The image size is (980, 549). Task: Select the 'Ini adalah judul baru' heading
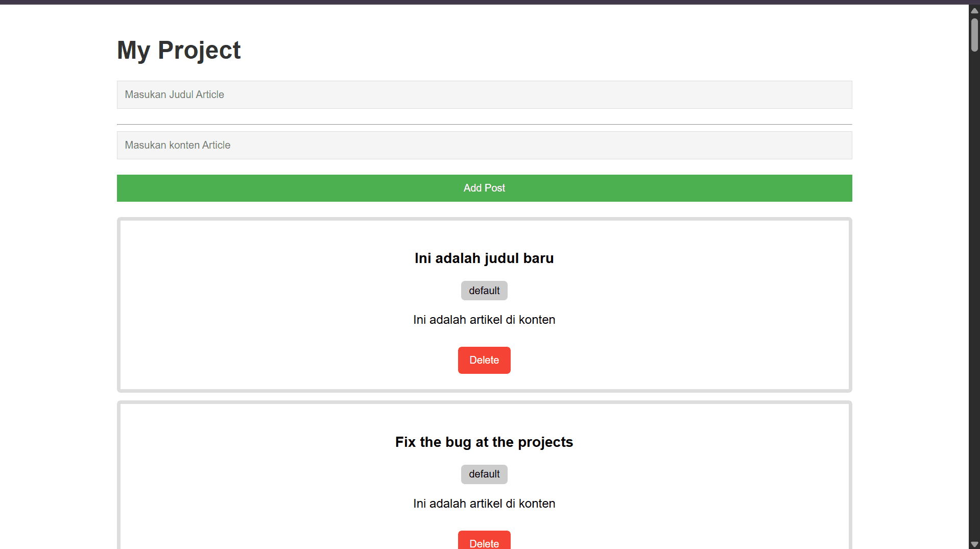484,258
